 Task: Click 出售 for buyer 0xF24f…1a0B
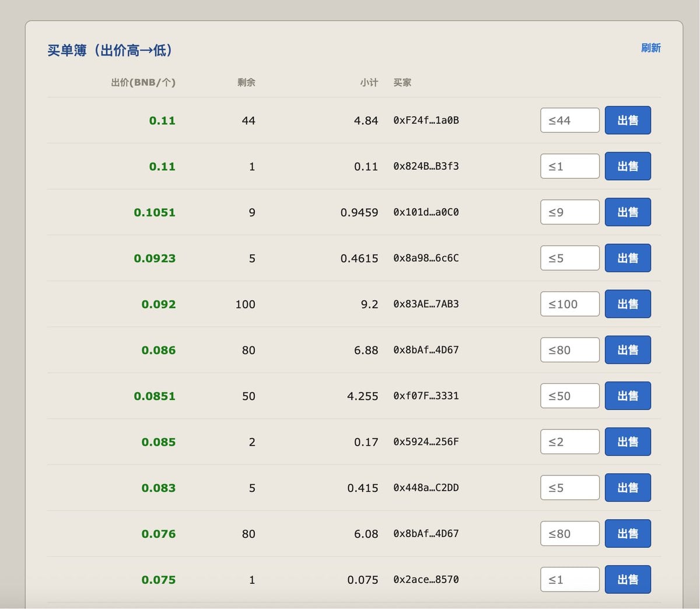point(628,120)
